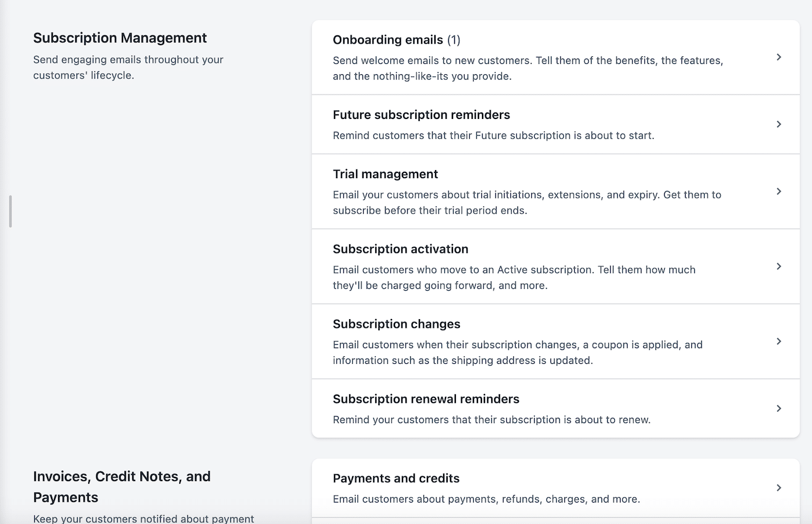Viewport: 812px width, 524px height.
Task: Click the Onboarding emails count indicator
Action: click(455, 39)
